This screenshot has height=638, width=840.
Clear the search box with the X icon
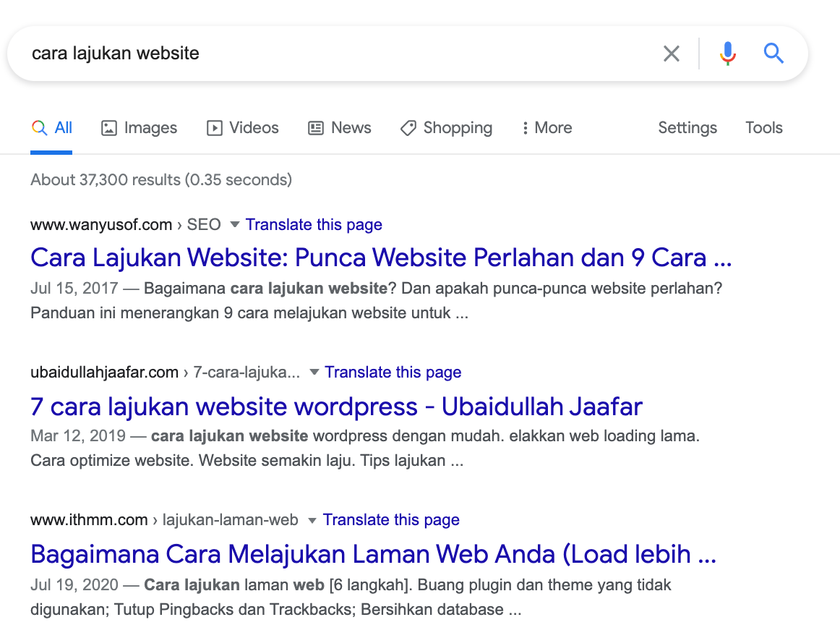point(671,54)
